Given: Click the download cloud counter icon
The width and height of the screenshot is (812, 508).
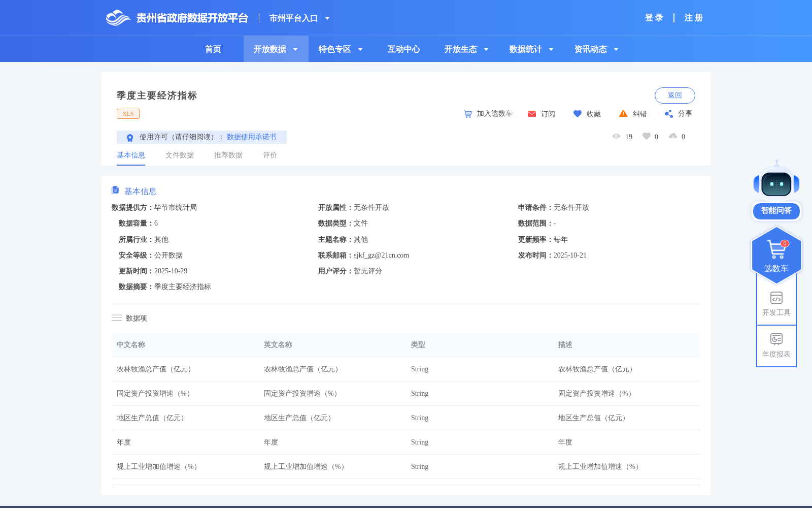Looking at the screenshot, I should (673, 136).
